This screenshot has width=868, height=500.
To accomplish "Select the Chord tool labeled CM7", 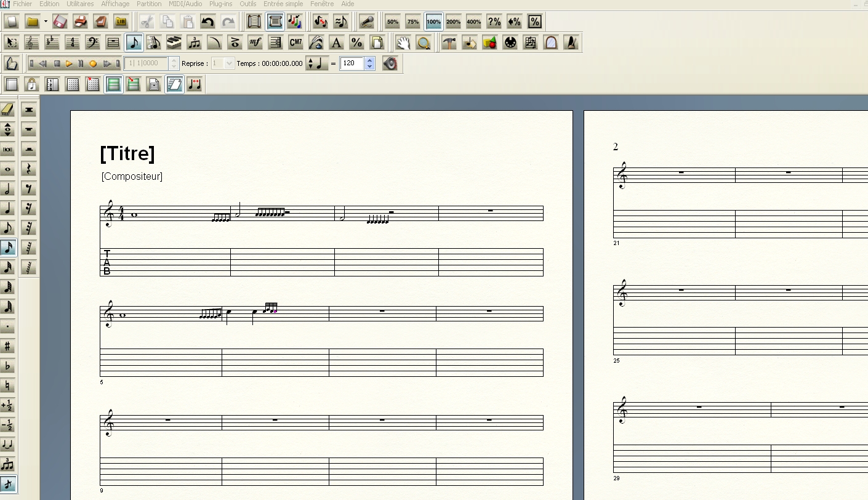I will pyautogui.click(x=296, y=42).
